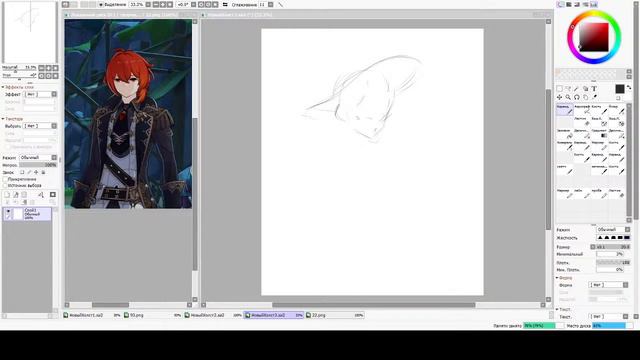Toggle the lock moving option
The height and width of the screenshot is (360, 640).
pos(36,172)
